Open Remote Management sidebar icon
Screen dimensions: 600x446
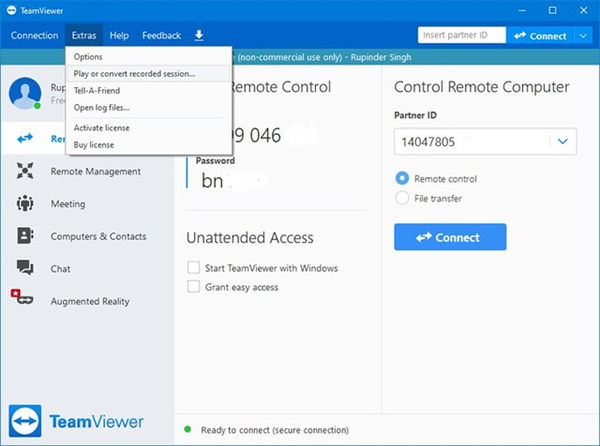(26, 171)
